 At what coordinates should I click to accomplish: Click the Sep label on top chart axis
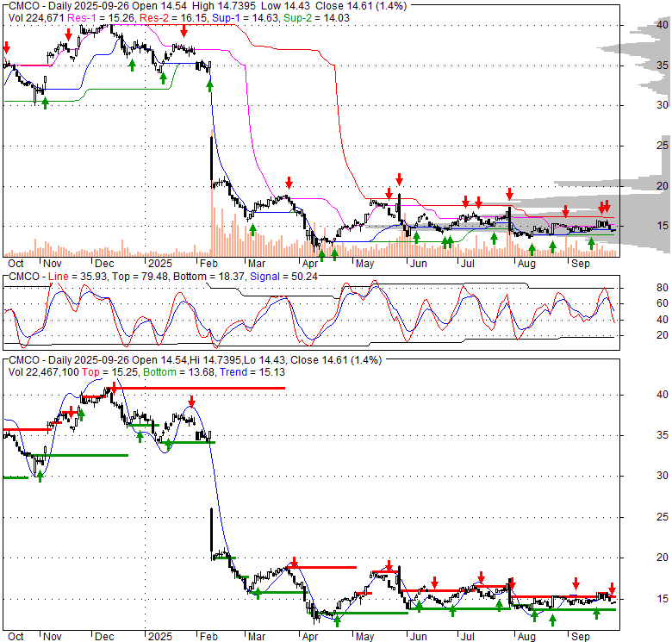tap(581, 264)
